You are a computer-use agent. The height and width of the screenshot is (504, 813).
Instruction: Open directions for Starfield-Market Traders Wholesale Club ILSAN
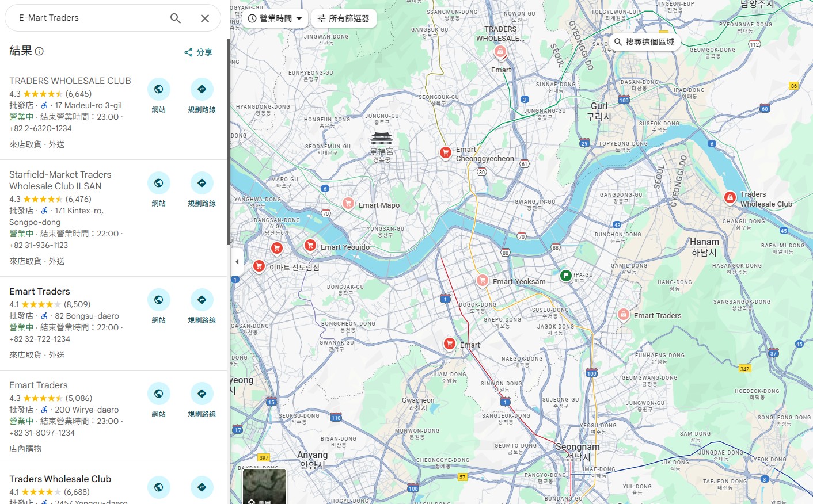tap(202, 182)
